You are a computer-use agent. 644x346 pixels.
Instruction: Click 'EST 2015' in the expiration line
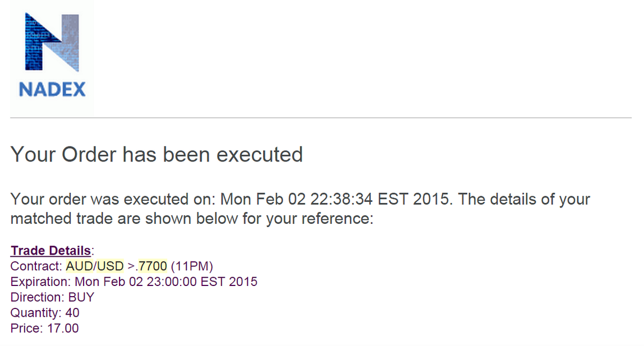[229, 282]
